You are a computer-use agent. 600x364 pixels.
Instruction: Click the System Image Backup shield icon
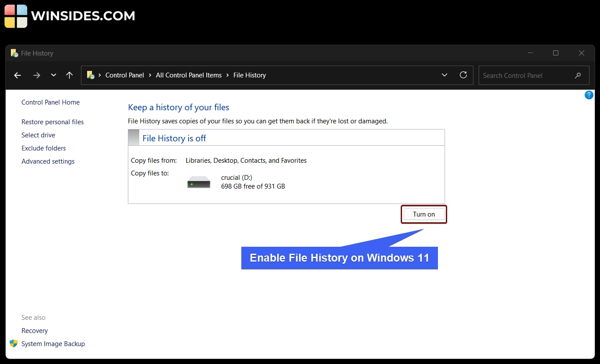pyautogui.click(x=14, y=344)
